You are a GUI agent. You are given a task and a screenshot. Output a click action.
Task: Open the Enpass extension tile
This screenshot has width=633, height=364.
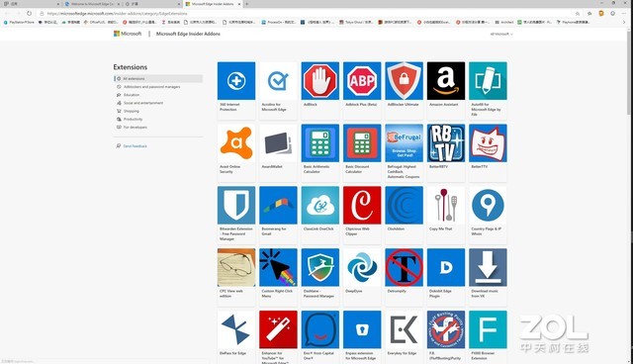pos(362,337)
